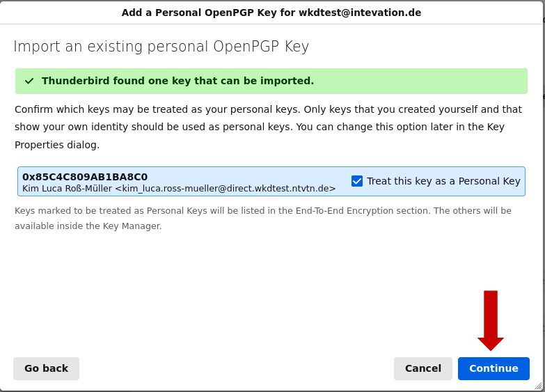Go back to the previous step
The image size is (545, 392).
coord(46,368)
